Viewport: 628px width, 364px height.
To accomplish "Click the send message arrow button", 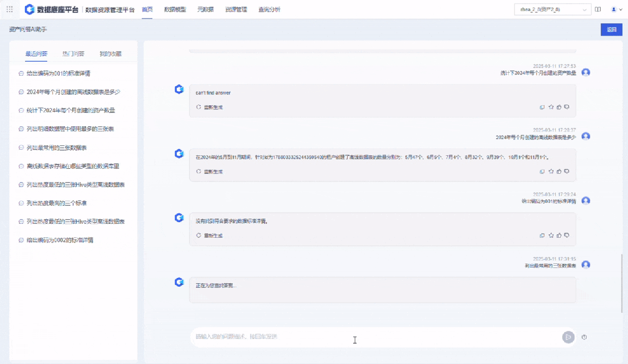I will click(x=568, y=337).
